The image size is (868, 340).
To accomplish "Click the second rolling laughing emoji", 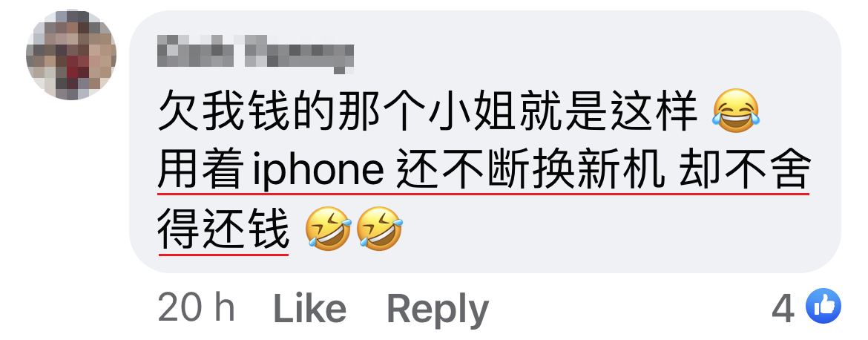I will click(380, 229).
